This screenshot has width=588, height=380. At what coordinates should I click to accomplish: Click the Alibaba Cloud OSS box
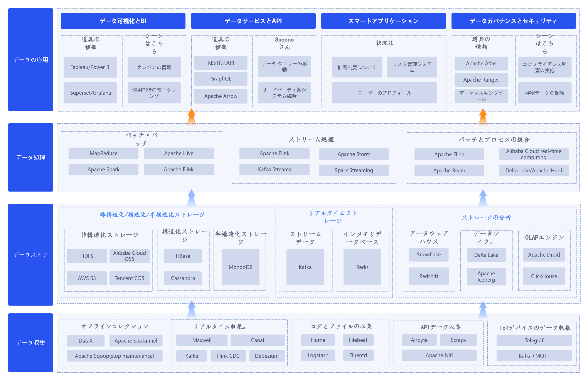[x=129, y=256]
